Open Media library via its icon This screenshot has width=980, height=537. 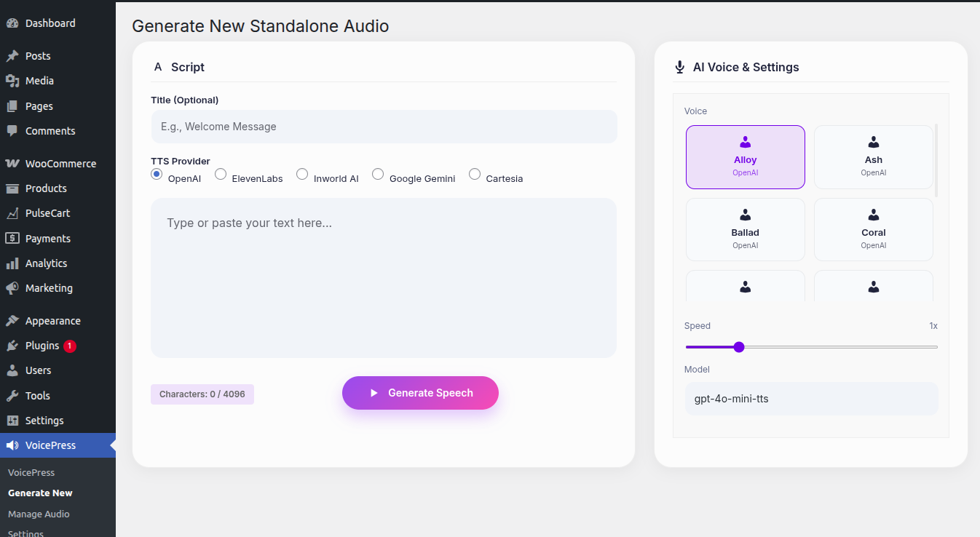(12, 81)
